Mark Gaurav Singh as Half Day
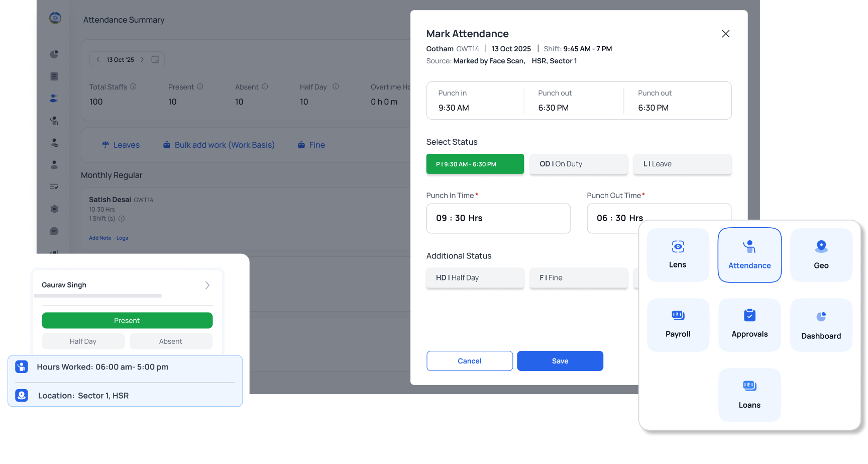868x464 pixels. [x=83, y=341]
